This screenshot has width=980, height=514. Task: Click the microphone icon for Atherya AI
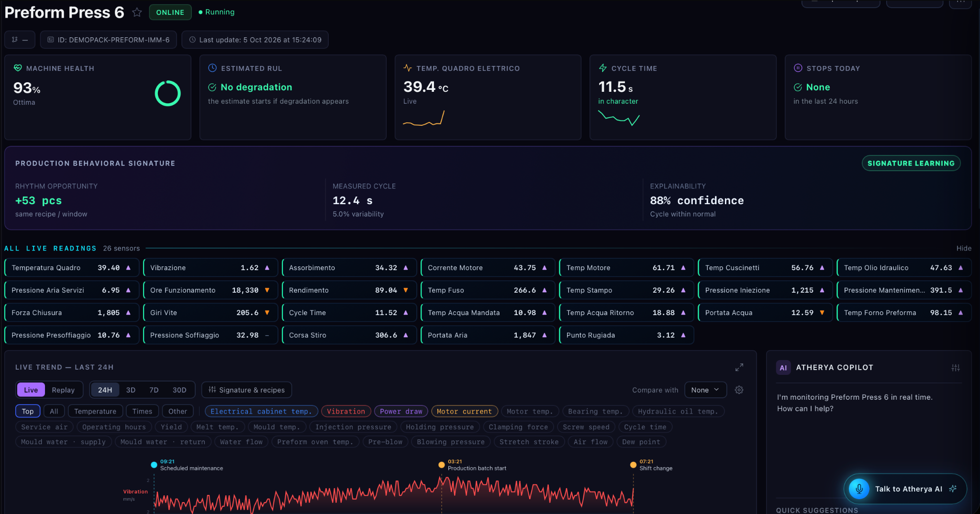859,489
